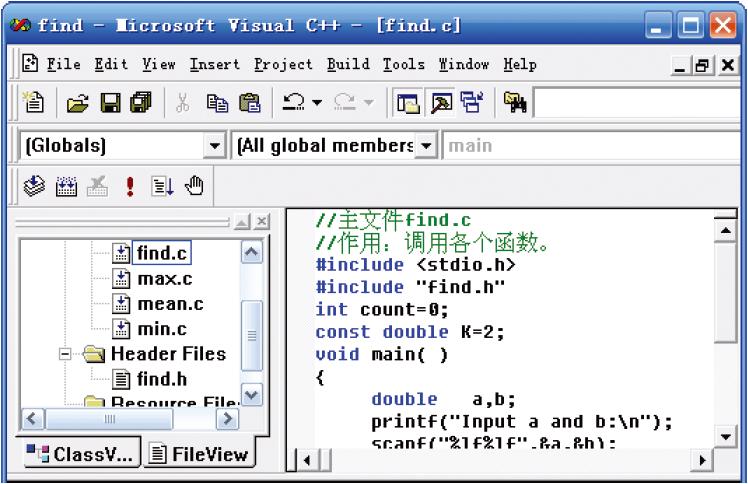Click the Stop Build icon
The height and width of the screenshot is (484, 748).
click(x=97, y=186)
